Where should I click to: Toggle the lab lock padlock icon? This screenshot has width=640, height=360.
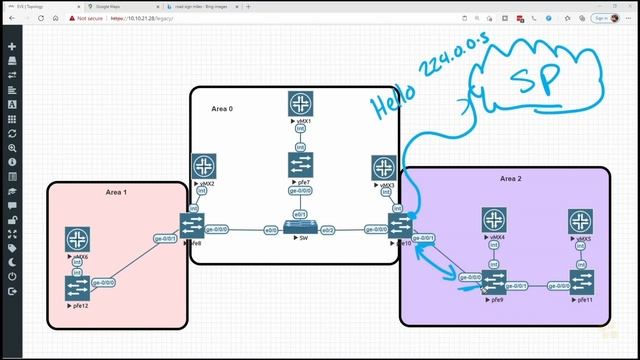tap(12, 220)
